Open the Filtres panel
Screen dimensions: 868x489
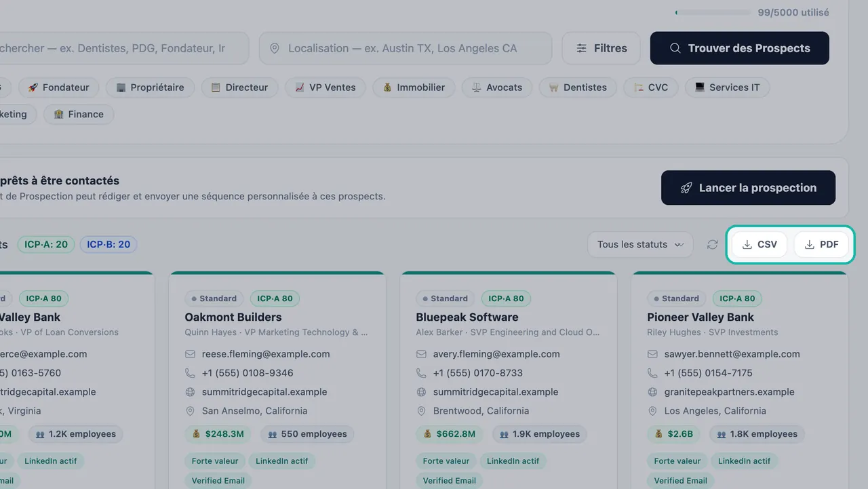(x=601, y=48)
